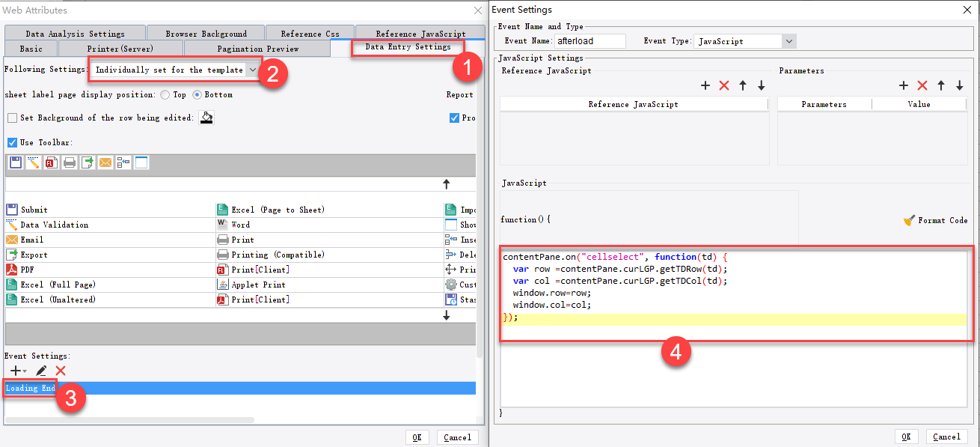Delete the selected Parameter using the red X
980x447 pixels.
pyautogui.click(x=922, y=86)
